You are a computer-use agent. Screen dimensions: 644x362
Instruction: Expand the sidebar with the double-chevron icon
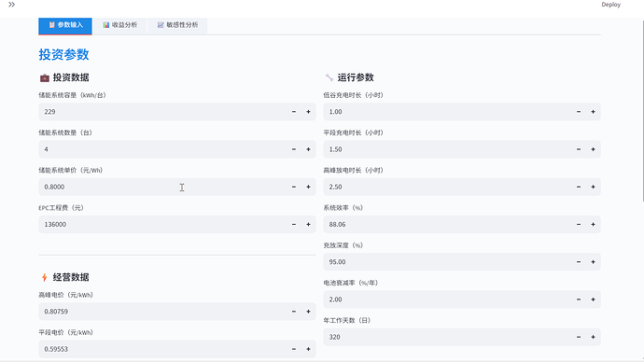click(x=11, y=5)
